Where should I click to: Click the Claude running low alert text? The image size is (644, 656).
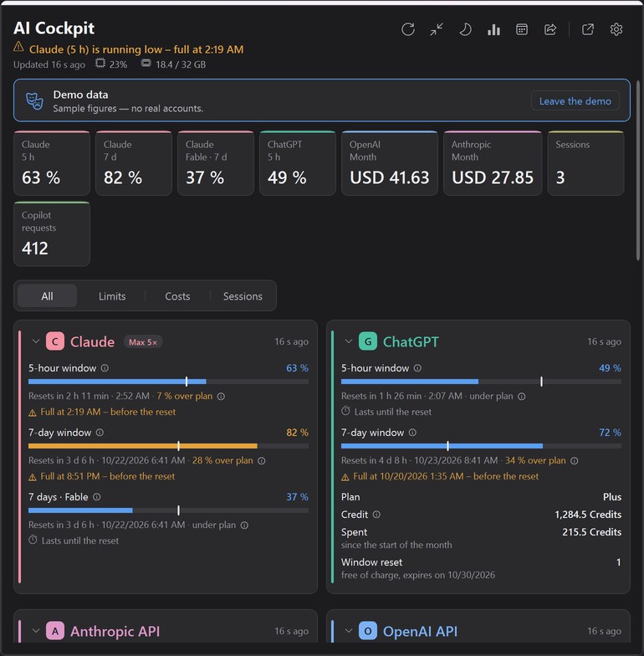(136, 49)
